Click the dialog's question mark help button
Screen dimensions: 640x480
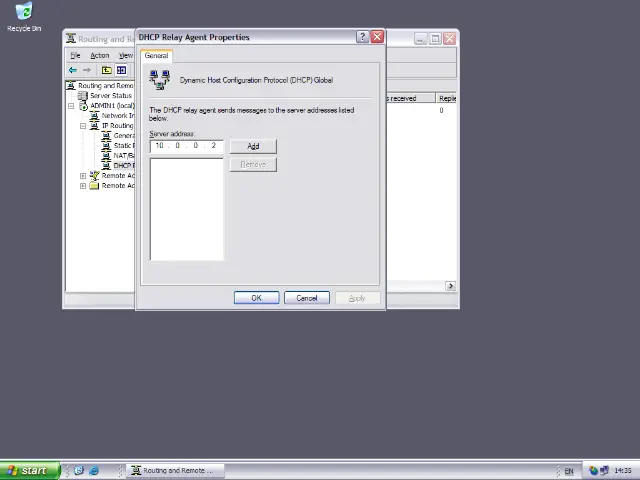pyautogui.click(x=362, y=37)
